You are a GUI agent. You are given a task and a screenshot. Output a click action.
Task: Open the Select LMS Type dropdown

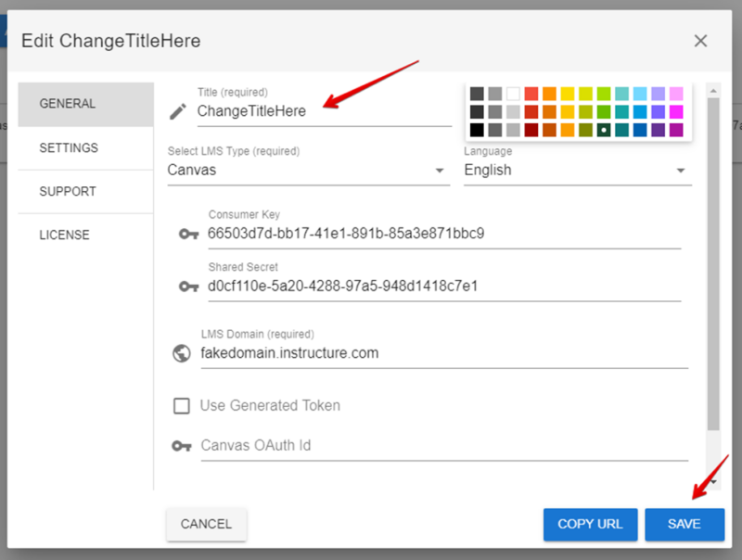[308, 171]
